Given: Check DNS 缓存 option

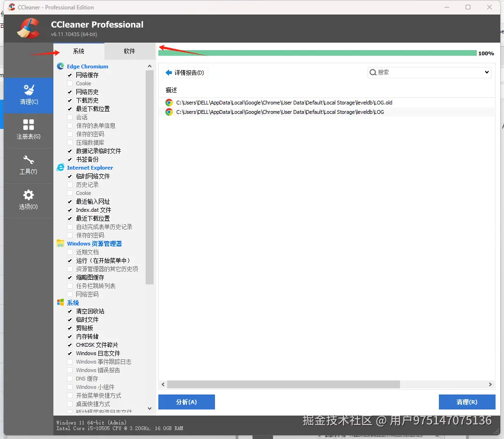Looking at the screenshot, I should (70, 379).
